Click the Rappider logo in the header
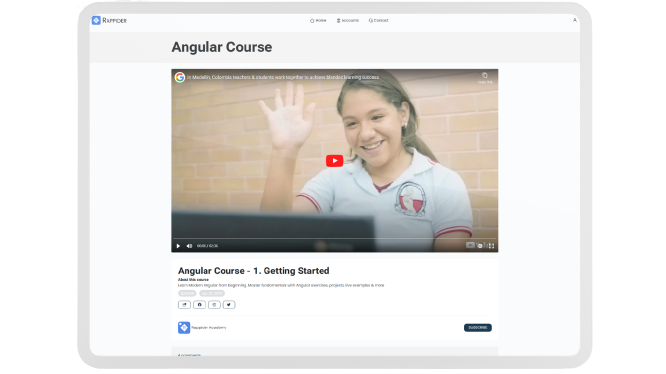Screen dimensions: 666x374 109,20
